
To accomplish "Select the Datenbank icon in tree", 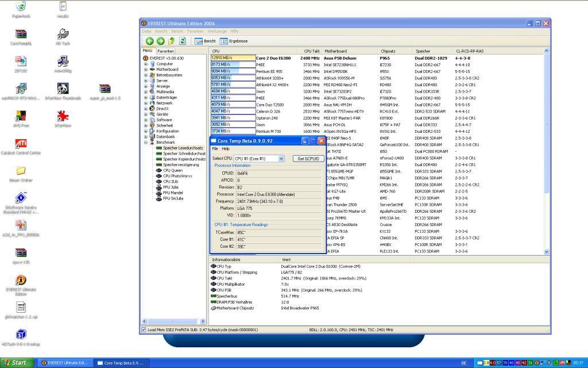I will click(152, 137).
